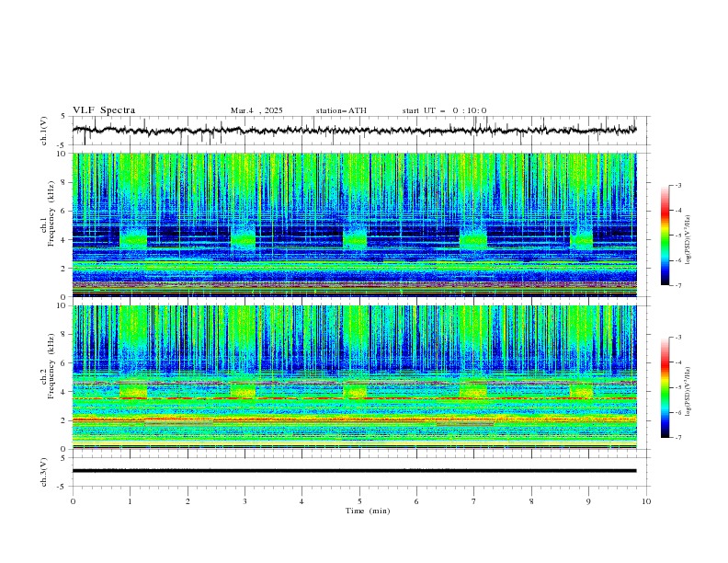Click ch.2 yellow-green 4 kHz burst near minute 5

pyautogui.click(x=355, y=391)
